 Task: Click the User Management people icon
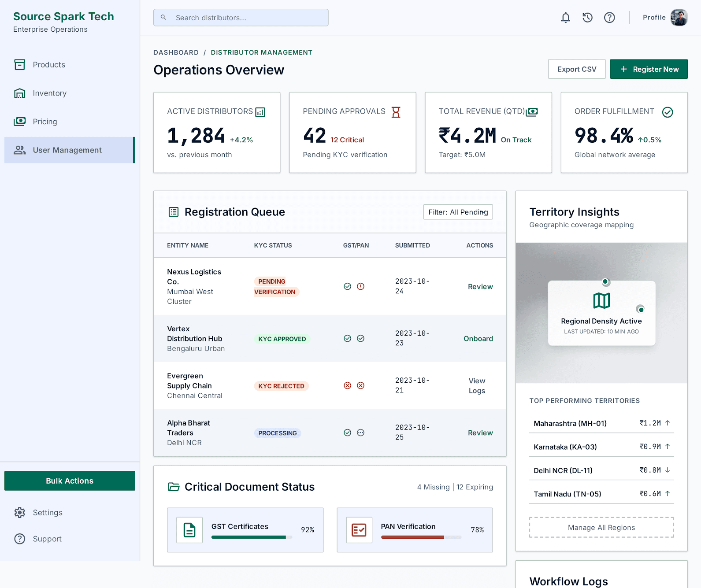20,150
